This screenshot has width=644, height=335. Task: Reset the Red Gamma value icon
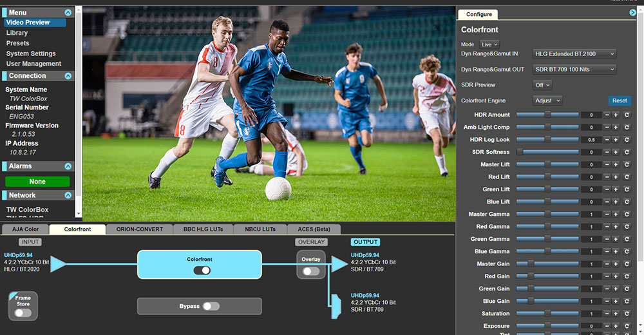coord(627,227)
